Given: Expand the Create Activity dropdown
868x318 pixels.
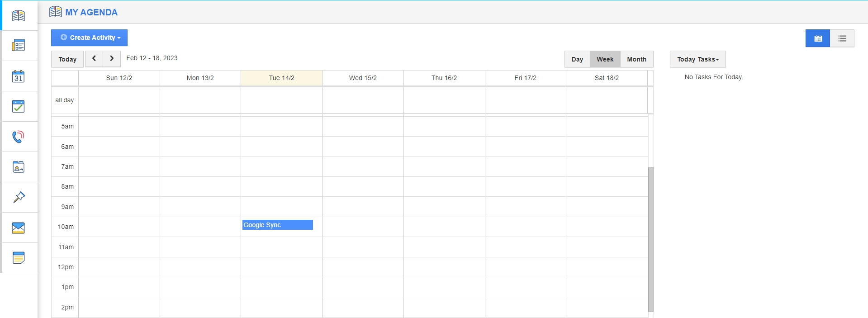Looking at the screenshot, I should (89, 38).
